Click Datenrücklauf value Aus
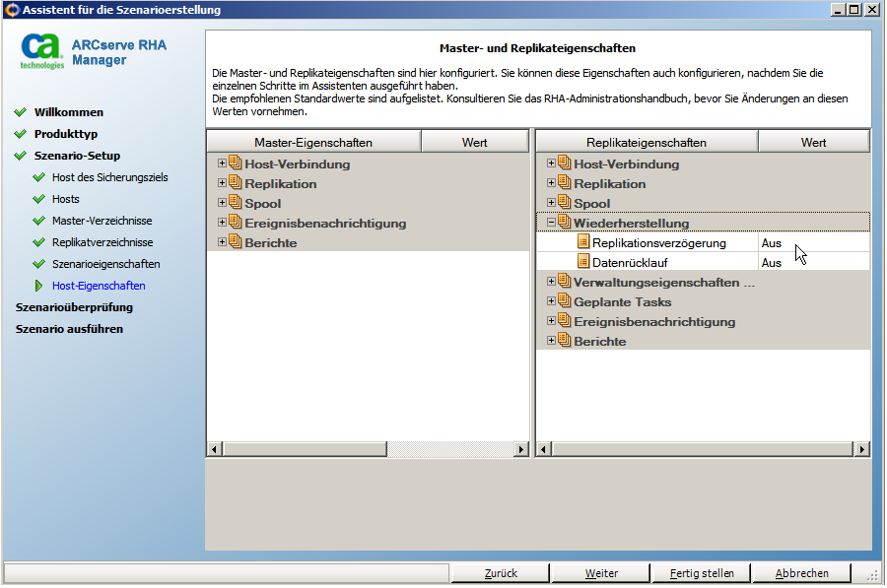Image resolution: width=887 pixels, height=588 pixels. [x=771, y=263]
